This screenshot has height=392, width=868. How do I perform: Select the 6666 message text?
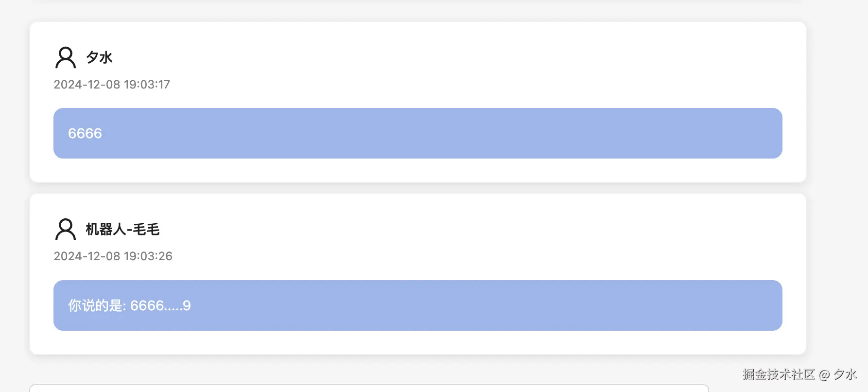85,133
